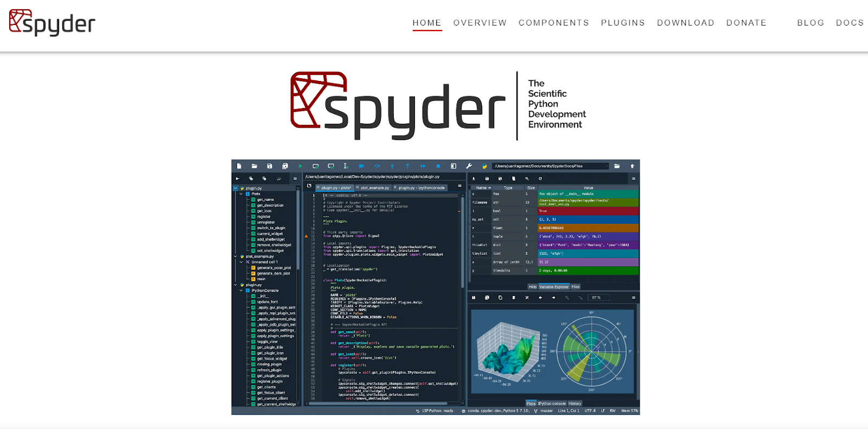Click the Browse working directory folder icon
Viewport: 868px width, 429px height.
point(617,166)
